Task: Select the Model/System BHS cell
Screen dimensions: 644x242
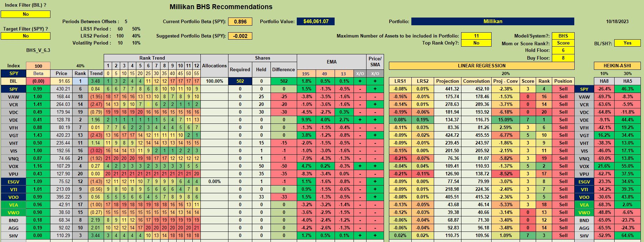Action: [x=563, y=36]
